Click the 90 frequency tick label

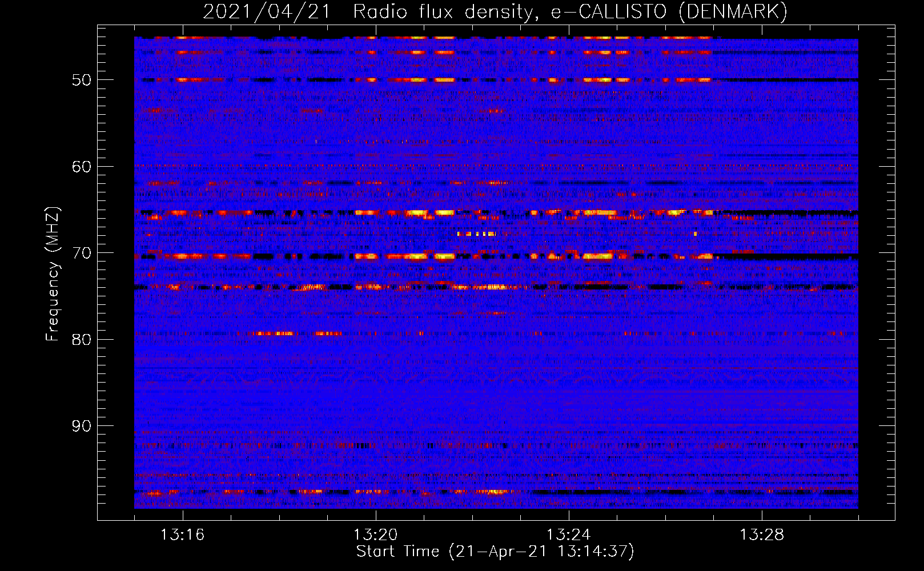pyautogui.click(x=82, y=426)
